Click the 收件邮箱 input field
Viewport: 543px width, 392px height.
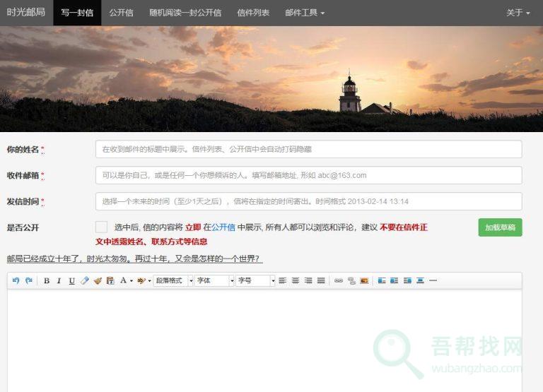click(x=308, y=175)
